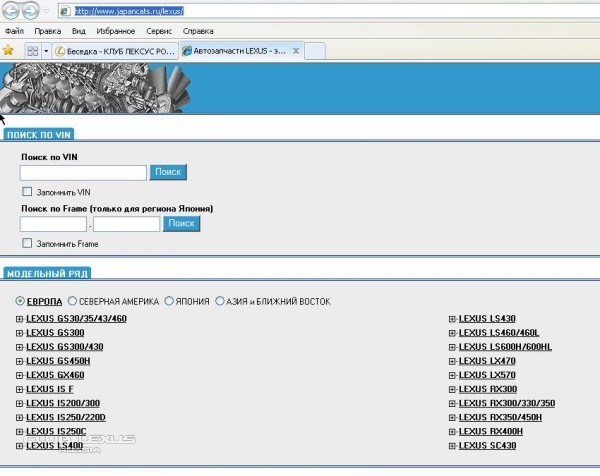Viewport: 600px width, 476px height.
Task: Click the browser Back arrow button
Action: [x=12, y=11]
